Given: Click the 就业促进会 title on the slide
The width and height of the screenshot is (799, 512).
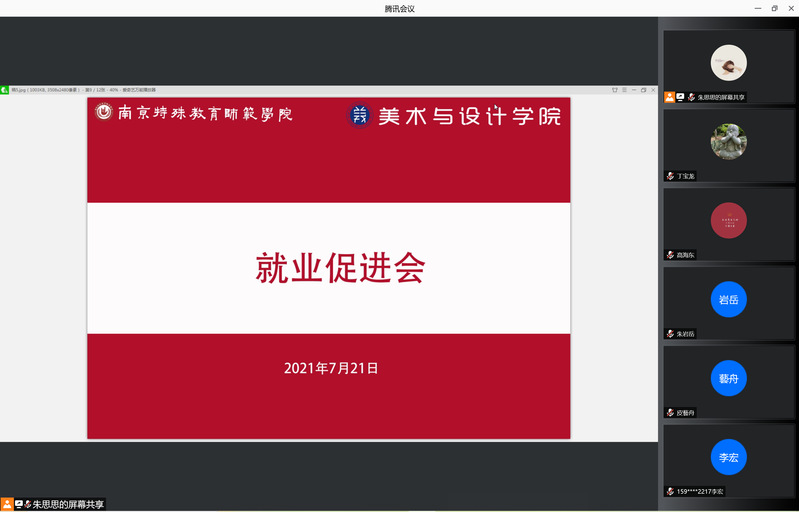Looking at the screenshot, I should point(340,268).
